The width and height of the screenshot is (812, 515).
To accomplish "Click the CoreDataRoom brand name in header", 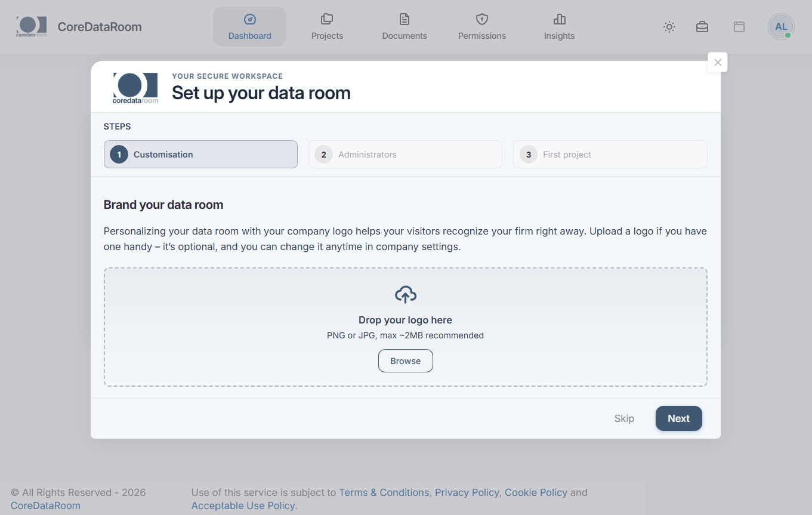I will 100,27.
